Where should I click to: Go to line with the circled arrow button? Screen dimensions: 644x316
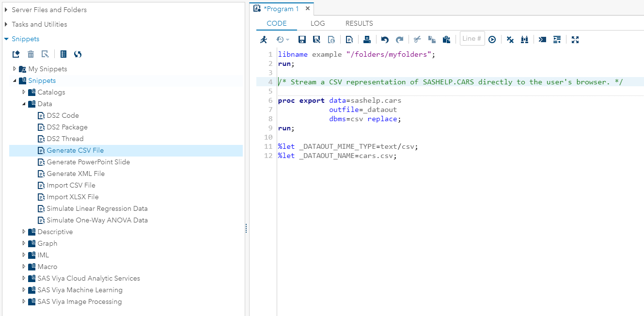(x=492, y=40)
